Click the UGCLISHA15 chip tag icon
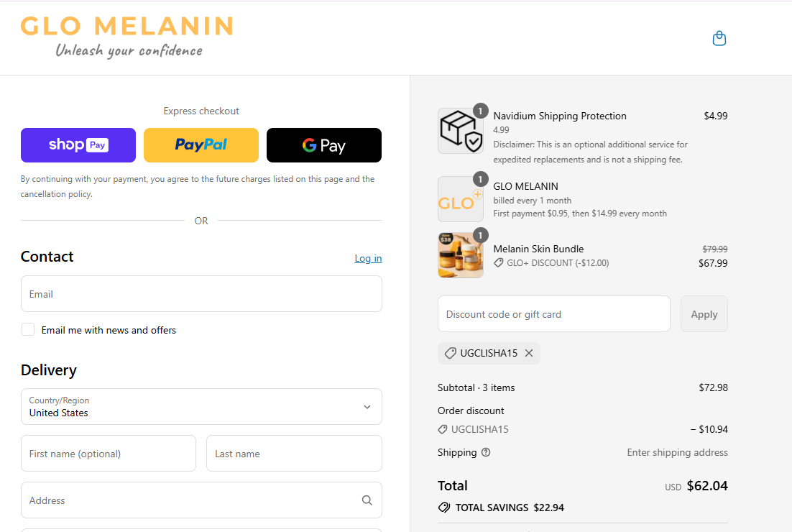This screenshot has width=792, height=532. click(x=450, y=353)
